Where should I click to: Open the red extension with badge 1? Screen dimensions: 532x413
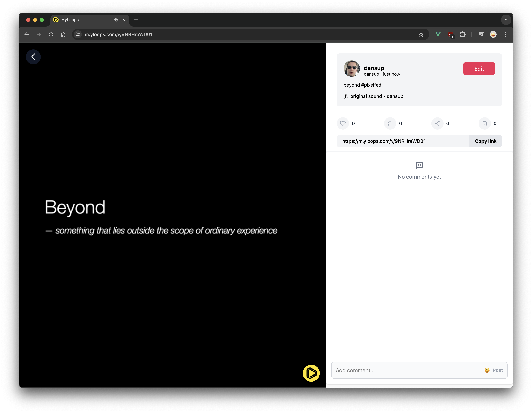coord(451,35)
